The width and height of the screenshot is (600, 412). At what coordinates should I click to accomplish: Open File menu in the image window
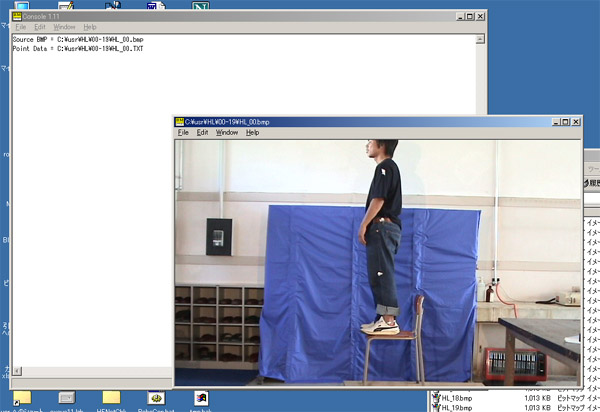coord(183,132)
